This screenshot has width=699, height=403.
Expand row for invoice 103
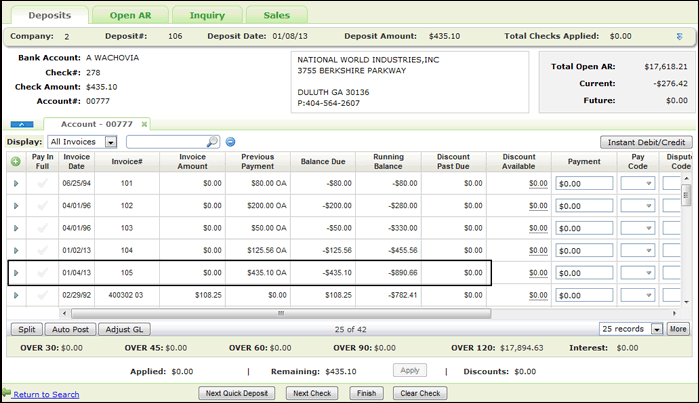tap(16, 228)
